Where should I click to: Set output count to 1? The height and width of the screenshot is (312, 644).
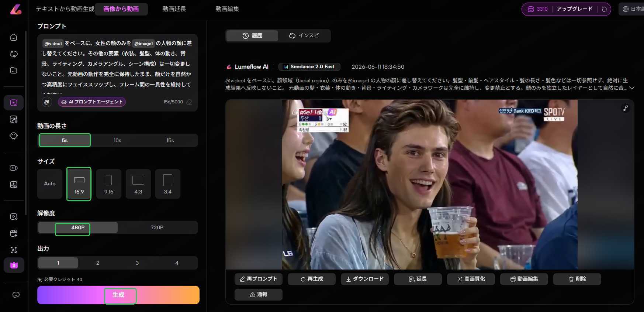58,263
